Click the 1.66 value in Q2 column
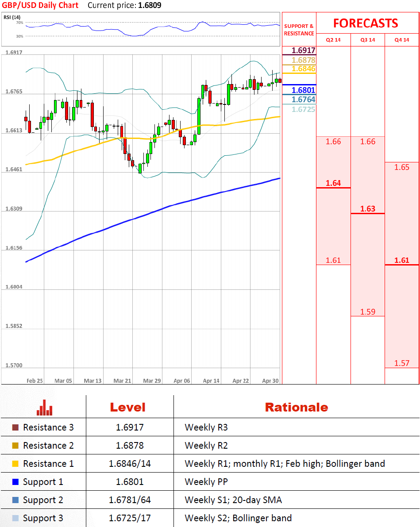Screen dimensions: 420x527 (333, 142)
